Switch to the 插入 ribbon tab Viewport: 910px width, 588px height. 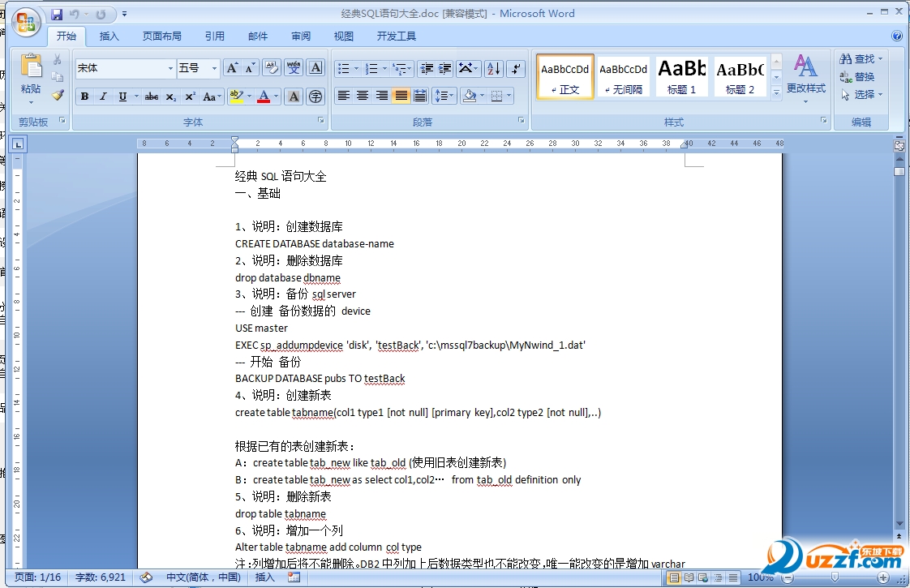tap(109, 36)
